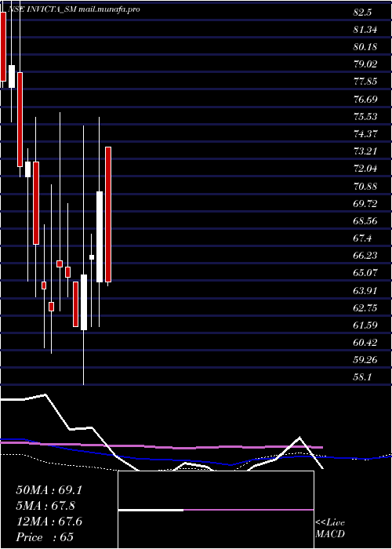The width and height of the screenshot is (392, 549).
Task: Click the 81.34 price axis label
Action: click(365, 30)
